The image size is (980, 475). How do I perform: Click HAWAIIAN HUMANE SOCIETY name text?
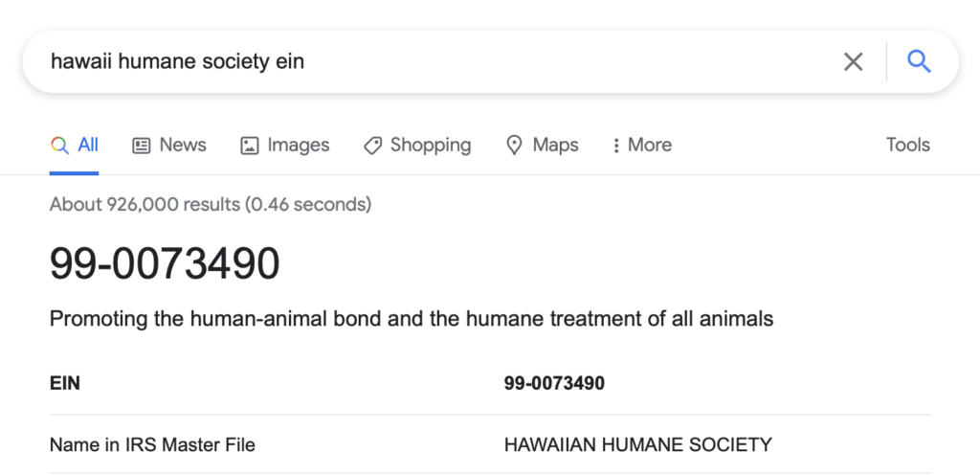coord(638,445)
